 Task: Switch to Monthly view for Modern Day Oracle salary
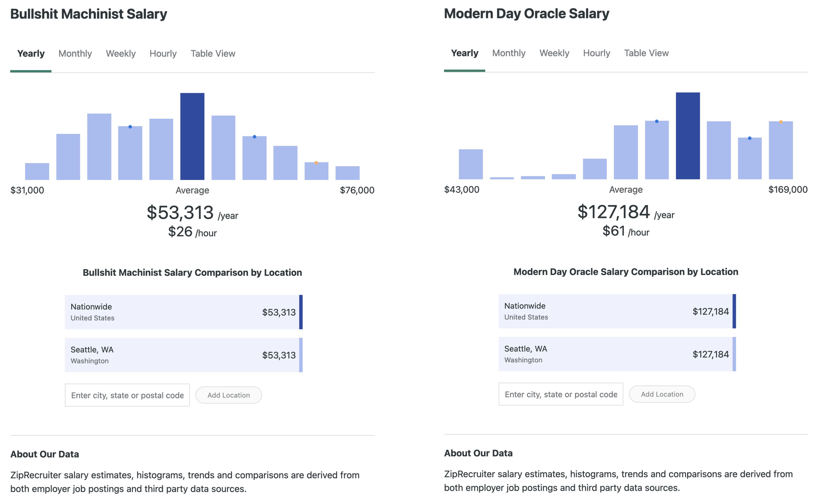pyautogui.click(x=508, y=53)
